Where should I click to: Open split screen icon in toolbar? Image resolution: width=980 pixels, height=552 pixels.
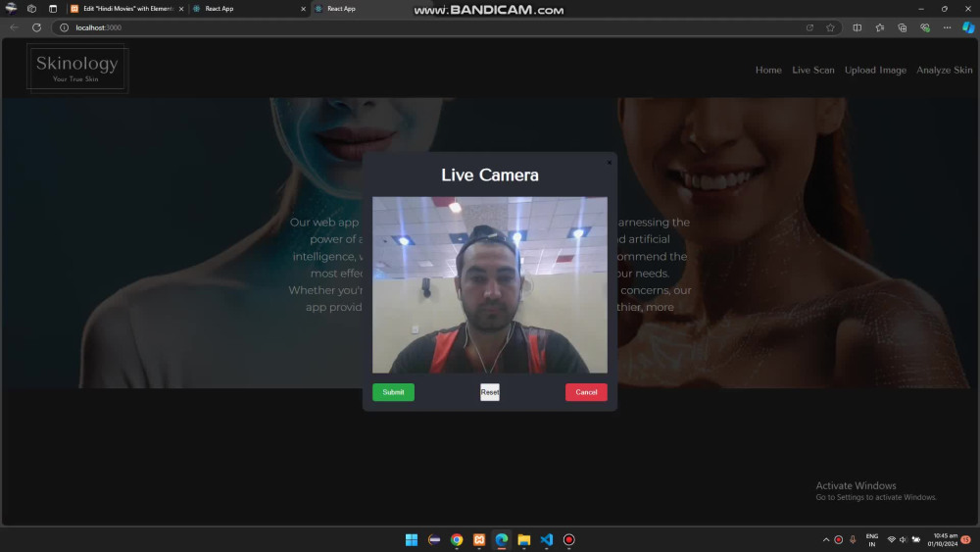point(857,27)
